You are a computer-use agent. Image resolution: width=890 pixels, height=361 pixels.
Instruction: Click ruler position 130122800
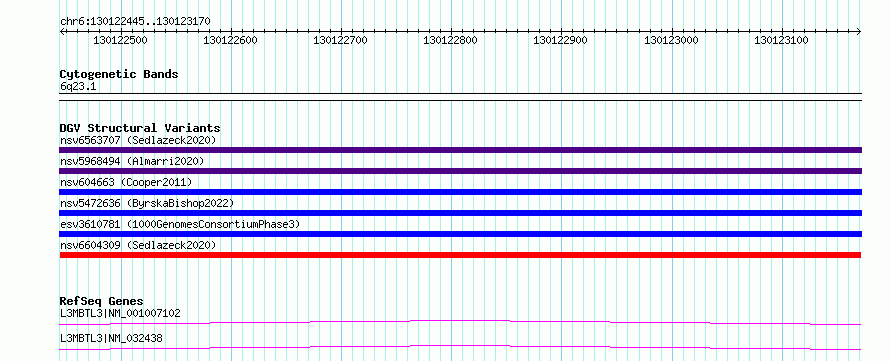pyautogui.click(x=451, y=40)
